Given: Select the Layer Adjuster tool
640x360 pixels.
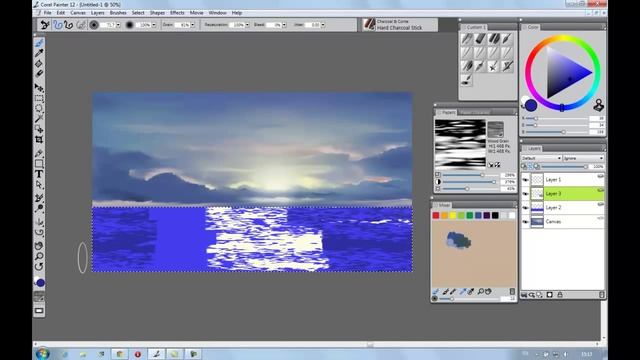Looking at the screenshot, I should pos(39,88).
